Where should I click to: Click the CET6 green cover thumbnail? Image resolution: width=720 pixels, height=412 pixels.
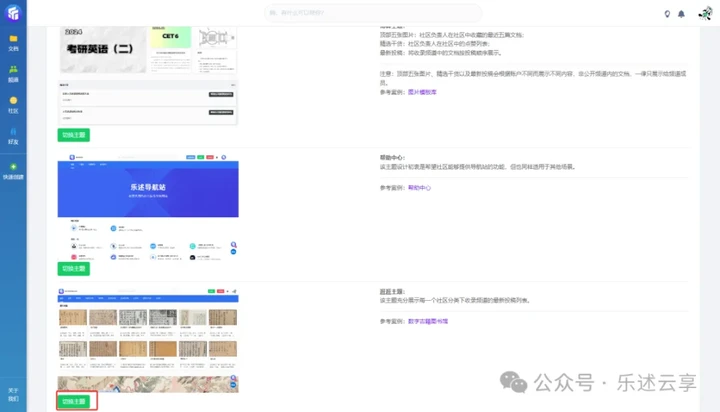pyautogui.click(x=170, y=37)
